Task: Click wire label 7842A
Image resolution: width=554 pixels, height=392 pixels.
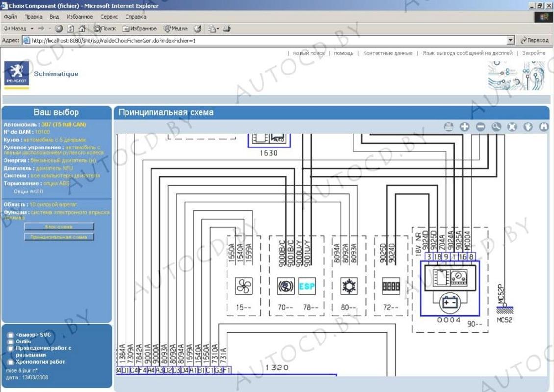Action: coord(139,354)
